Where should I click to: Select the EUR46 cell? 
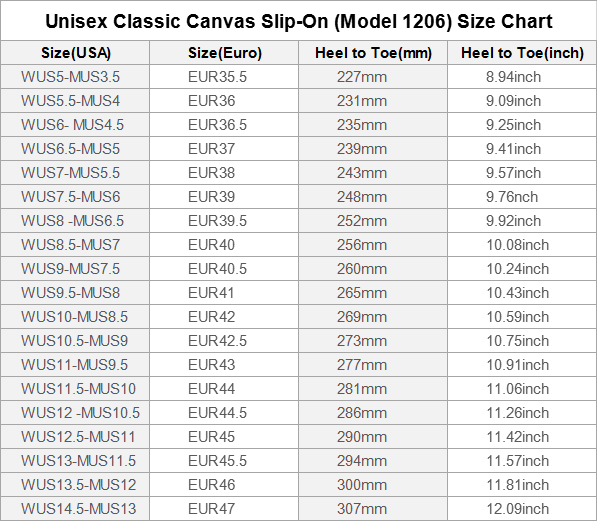coord(224,485)
